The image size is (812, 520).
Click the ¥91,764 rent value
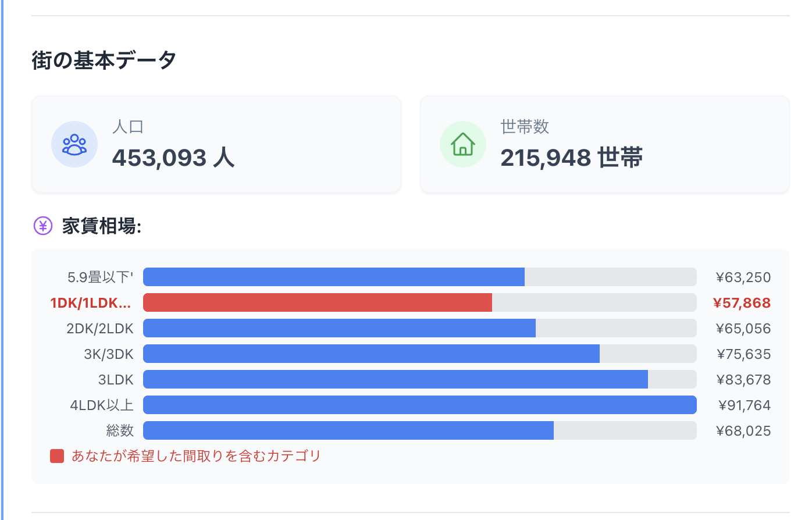pos(745,405)
